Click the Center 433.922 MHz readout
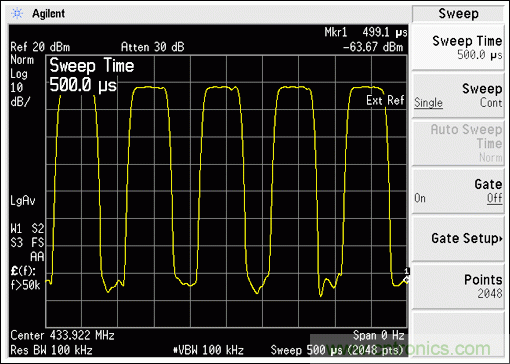The height and width of the screenshot is (364, 510). 62,335
